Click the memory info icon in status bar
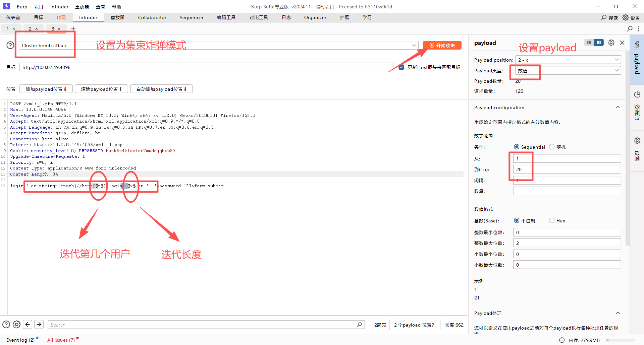644x345 pixels. point(562,340)
